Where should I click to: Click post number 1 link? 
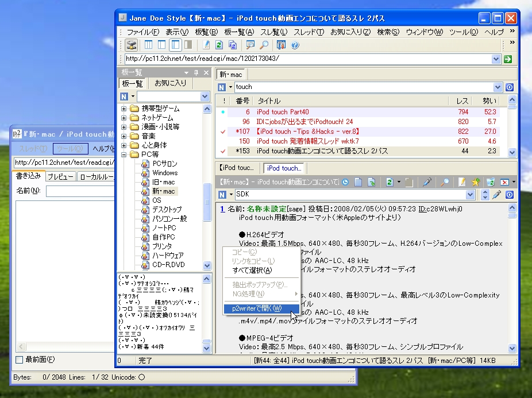[x=222, y=209]
